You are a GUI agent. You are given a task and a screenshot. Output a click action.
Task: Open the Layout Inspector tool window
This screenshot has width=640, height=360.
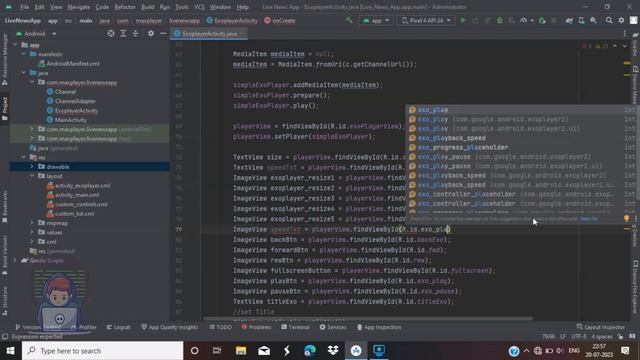pos(600,327)
